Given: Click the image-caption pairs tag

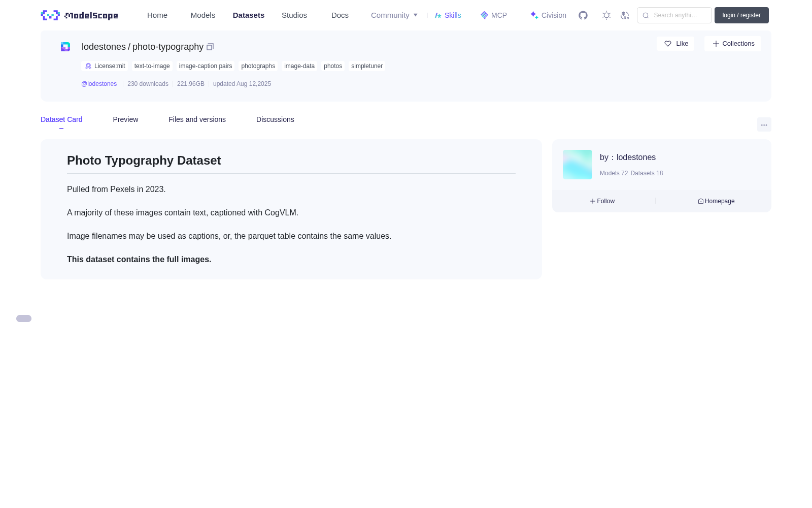Looking at the screenshot, I should click(x=206, y=66).
